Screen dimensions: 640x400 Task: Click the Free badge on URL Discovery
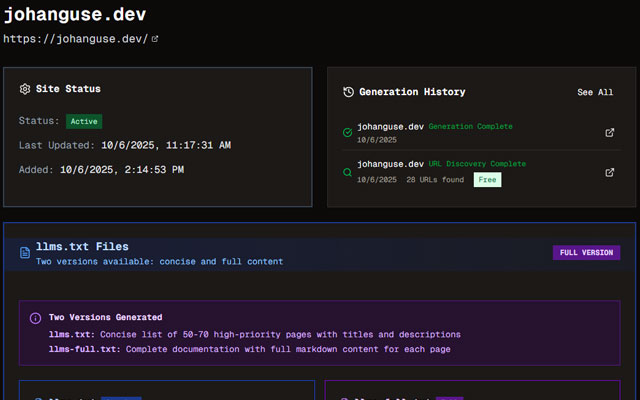[487, 180]
